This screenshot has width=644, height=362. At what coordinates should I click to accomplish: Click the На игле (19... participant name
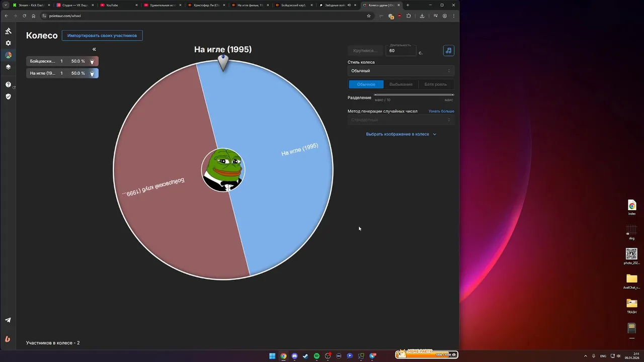[42, 73]
